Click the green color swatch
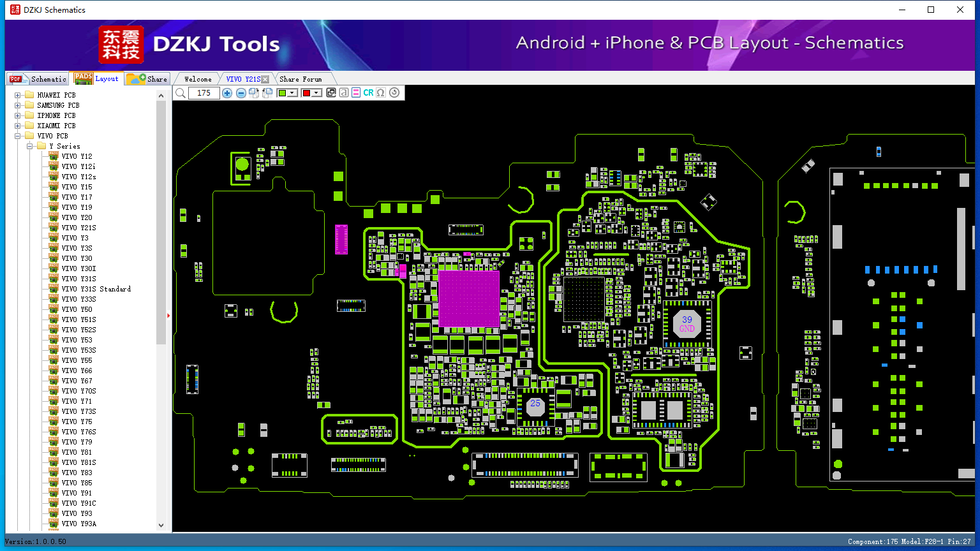980x551 pixels. point(283,93)
